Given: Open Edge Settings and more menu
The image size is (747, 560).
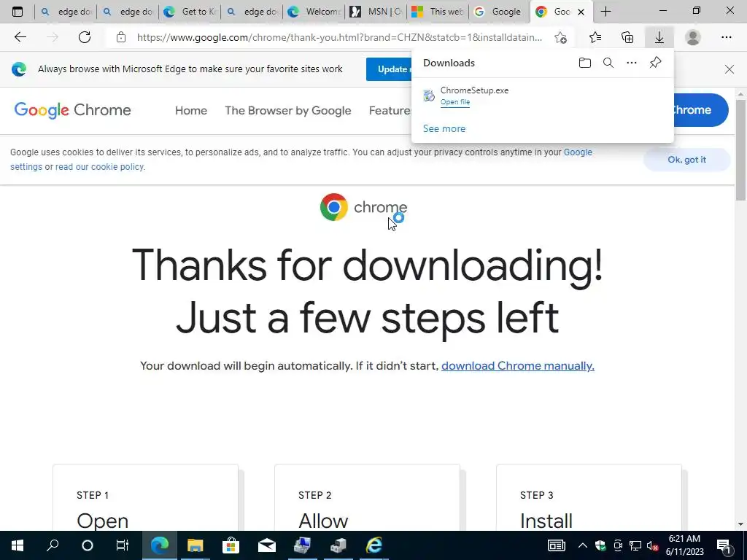Looking at the screenshot, I should 726,37.
